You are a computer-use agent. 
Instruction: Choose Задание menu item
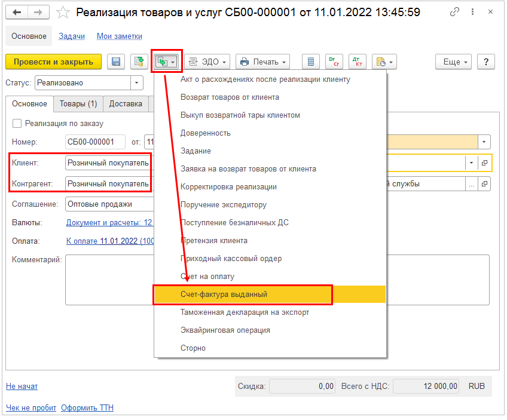click(270, 151)
